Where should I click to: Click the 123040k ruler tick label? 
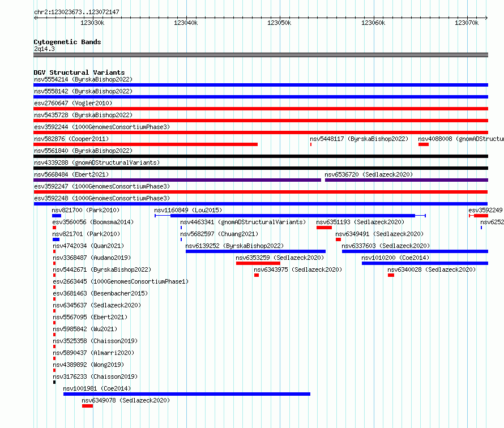pyautogui.click(x=186, y=23)
